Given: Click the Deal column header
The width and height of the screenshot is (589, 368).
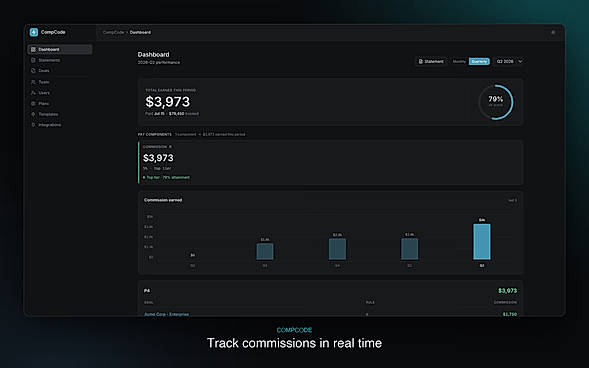Looking at the screenshot, I should [x=149, y=302].
